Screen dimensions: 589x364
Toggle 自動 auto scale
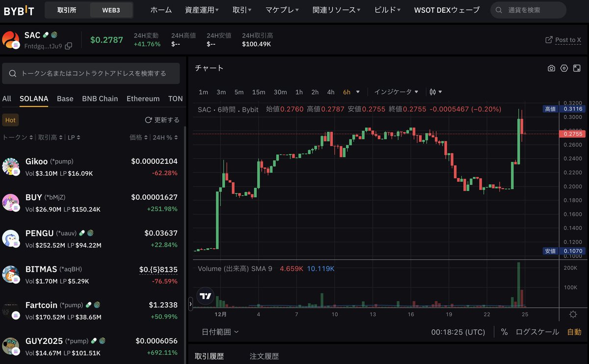pyautogui.click(x=574, y=332)
